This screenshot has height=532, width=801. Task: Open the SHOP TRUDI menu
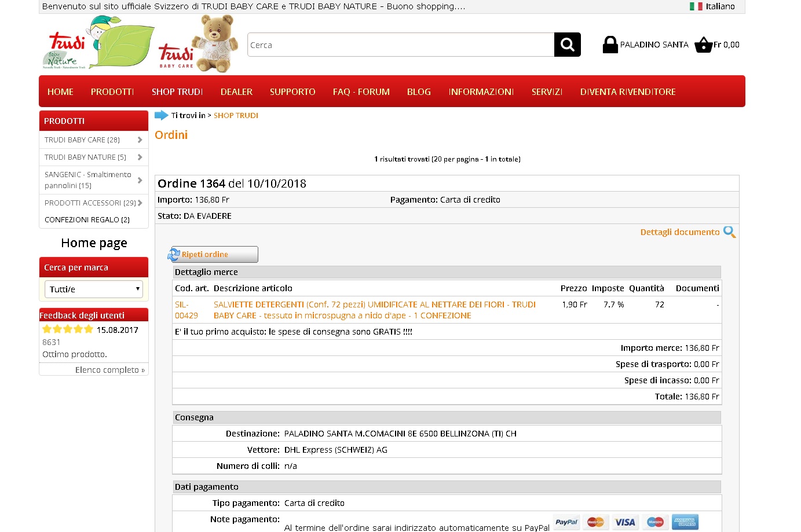coord(177,91)
